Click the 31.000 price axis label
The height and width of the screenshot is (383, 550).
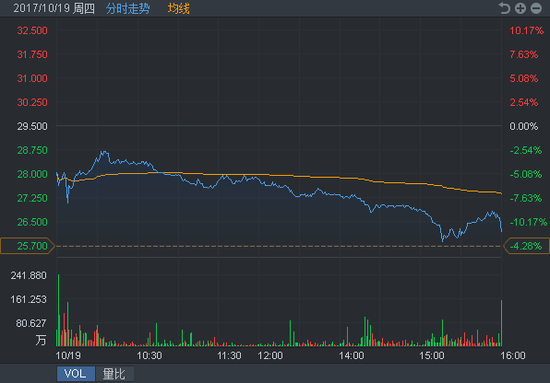click(32, 78)
